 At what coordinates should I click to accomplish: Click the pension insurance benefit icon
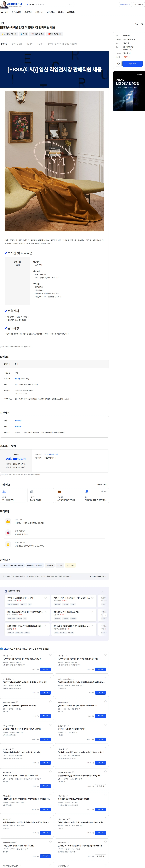[x=8, y=521]
